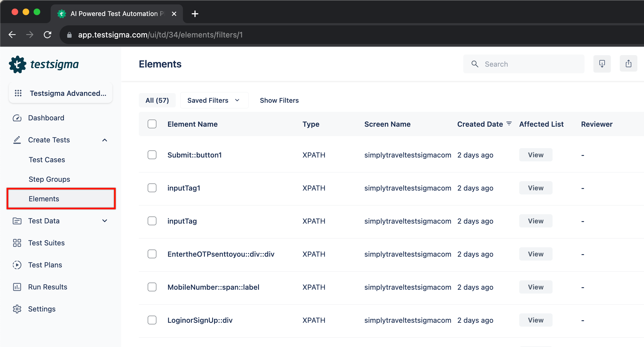Click the Reviewer column header
The width and height of the screenshot is (644, 347).
click(597, 124)
